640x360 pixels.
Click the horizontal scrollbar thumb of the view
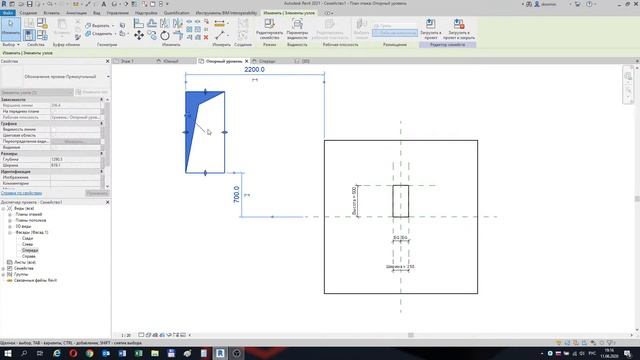click(411, 335)
